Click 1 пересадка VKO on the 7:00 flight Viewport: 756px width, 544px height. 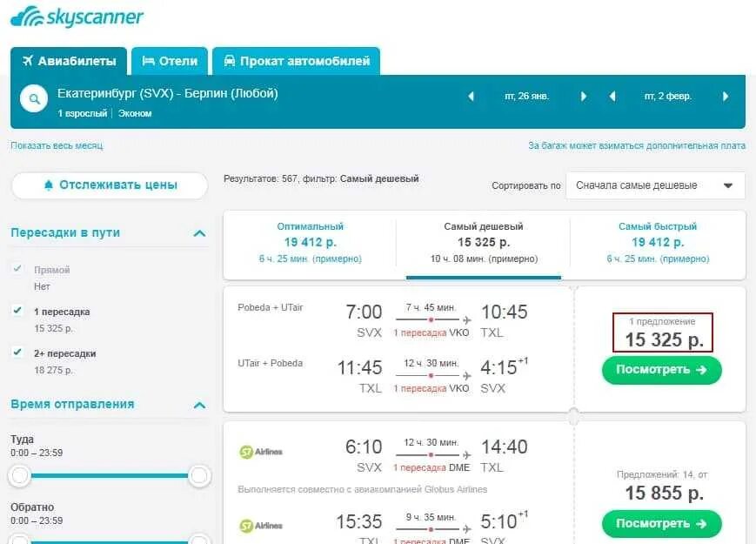(432, 332)
